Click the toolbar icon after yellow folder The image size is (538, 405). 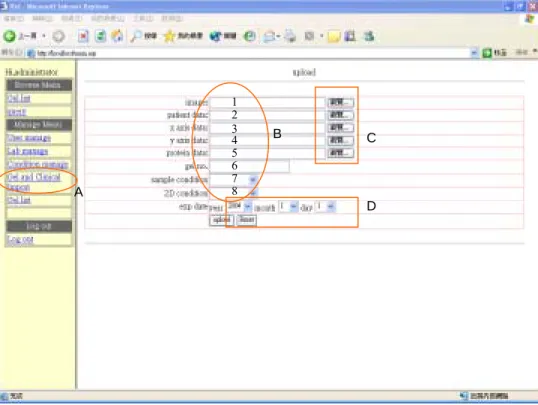coord(350,36)
